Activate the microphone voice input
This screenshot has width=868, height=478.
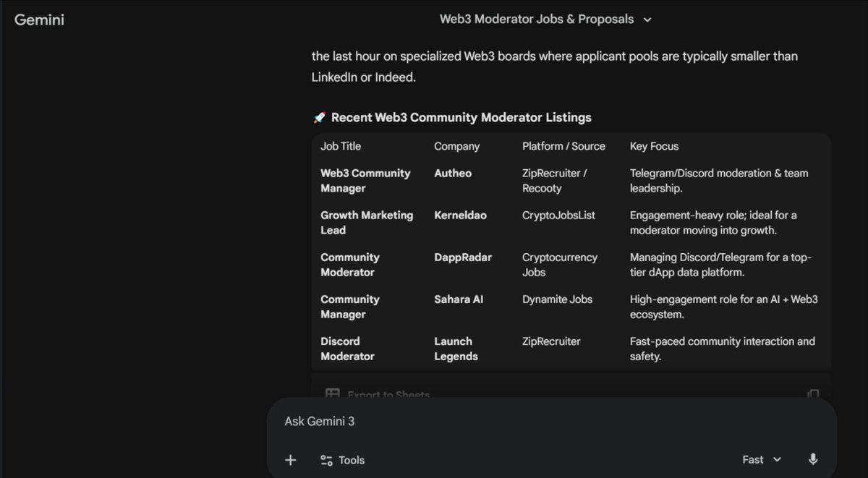pyautogui.click(x=813, y=459)
